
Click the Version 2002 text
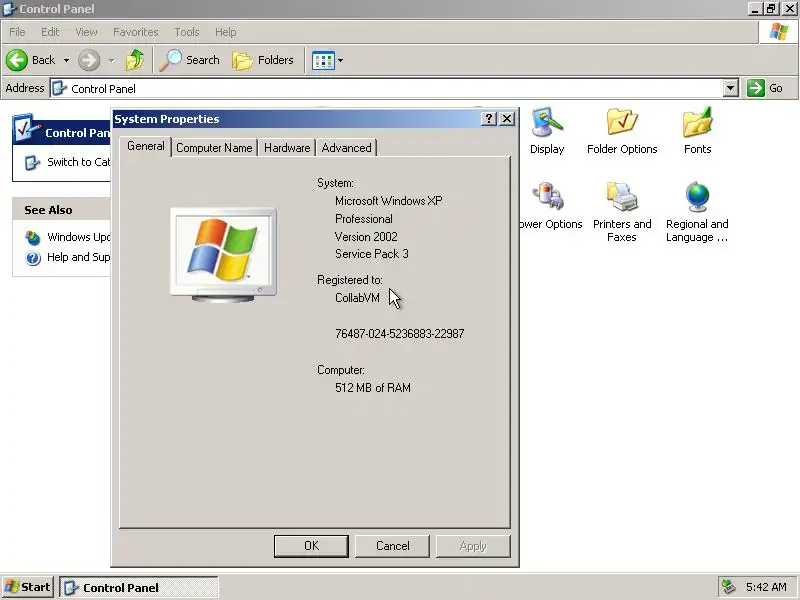pos(366,237)
